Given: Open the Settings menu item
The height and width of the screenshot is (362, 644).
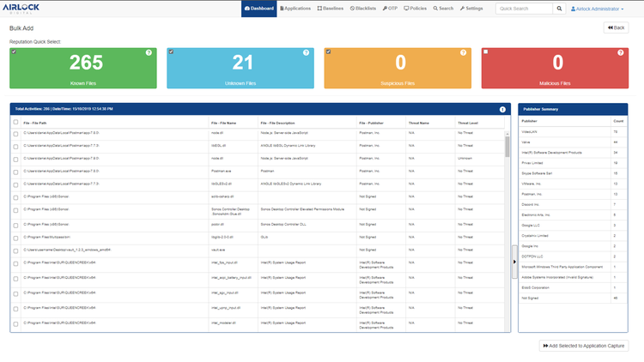Looking at the screenshot, I should (471, 9).
